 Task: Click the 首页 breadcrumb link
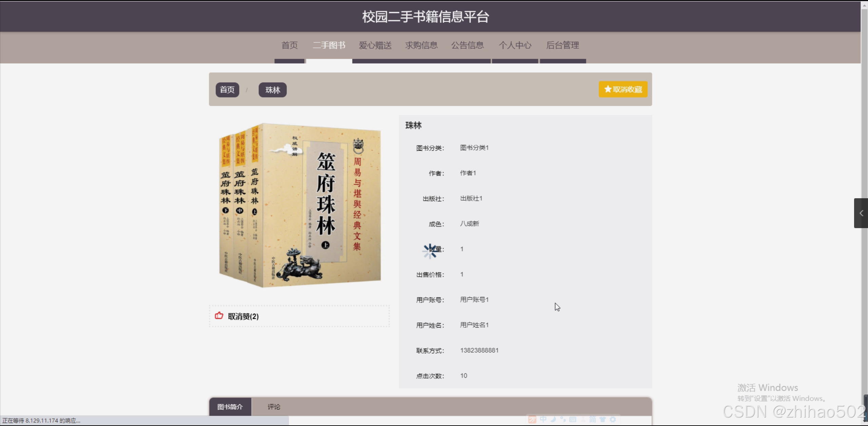coord(227,90)
